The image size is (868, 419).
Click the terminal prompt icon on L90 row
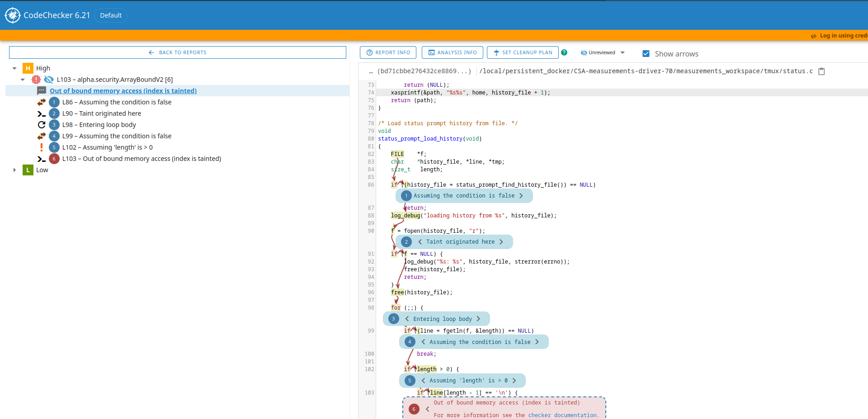[42, 113]
